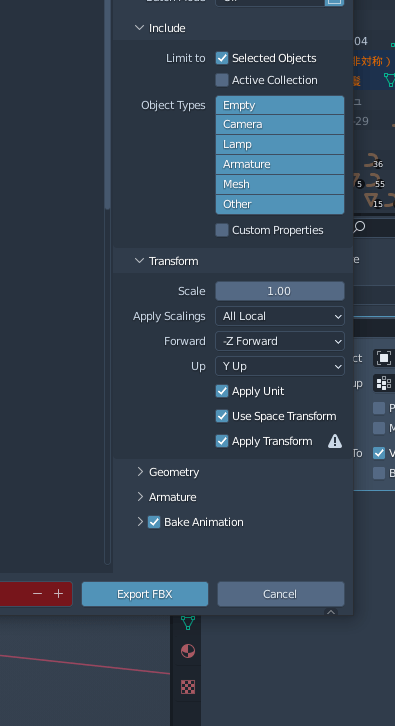Click the 'Scale' label text
The height and width of the screenshot is (726, 395).
(192, 291)
